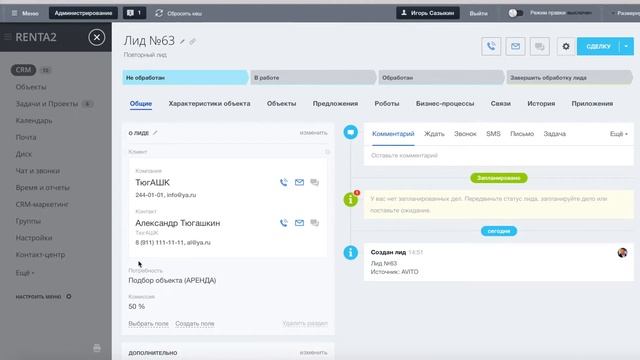Click the comment bubble timeline icon
This screenshot has width=640, height=360.
(351, 132)
